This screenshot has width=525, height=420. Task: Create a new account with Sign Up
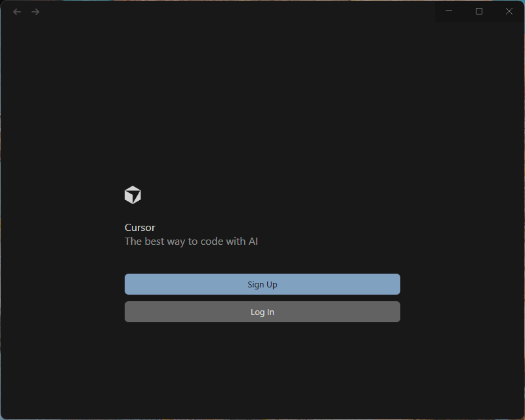(262, 284)
